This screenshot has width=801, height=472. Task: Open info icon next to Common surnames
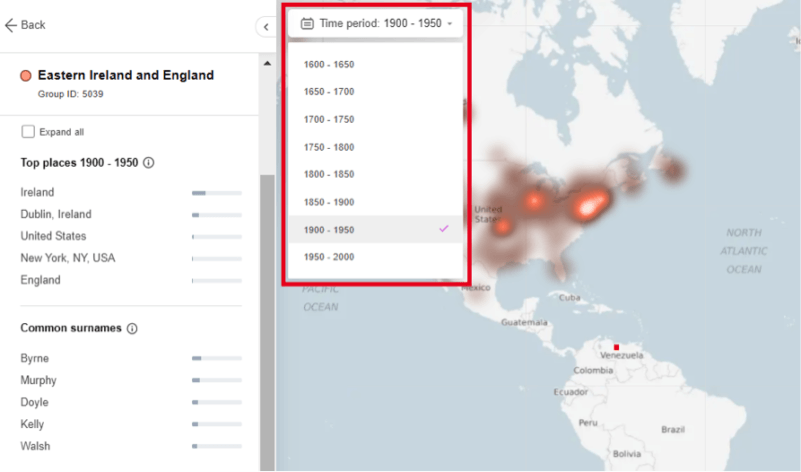(132, 328)
